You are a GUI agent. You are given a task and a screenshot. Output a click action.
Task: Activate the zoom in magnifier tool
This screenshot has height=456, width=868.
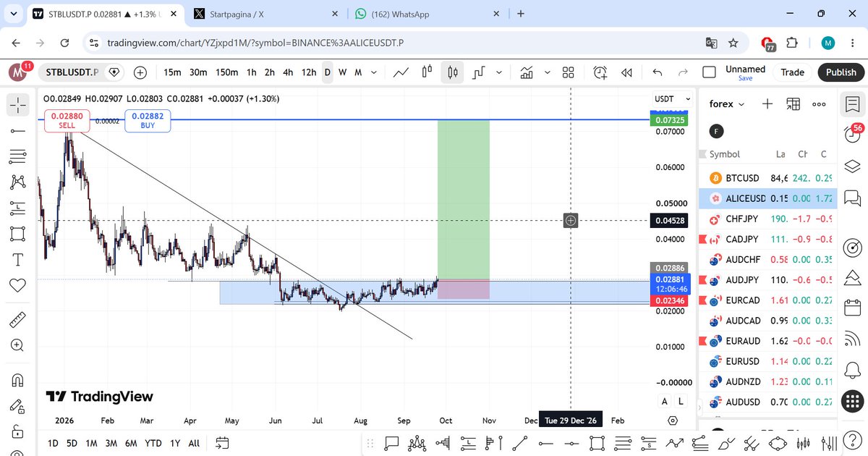[18, 345]
